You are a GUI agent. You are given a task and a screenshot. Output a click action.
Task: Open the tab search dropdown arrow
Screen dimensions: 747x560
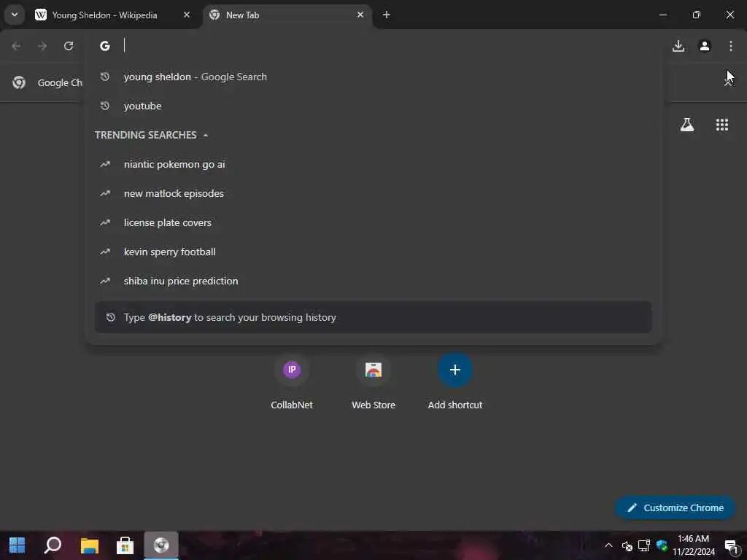pyautogui.click(x=15, y=15)
